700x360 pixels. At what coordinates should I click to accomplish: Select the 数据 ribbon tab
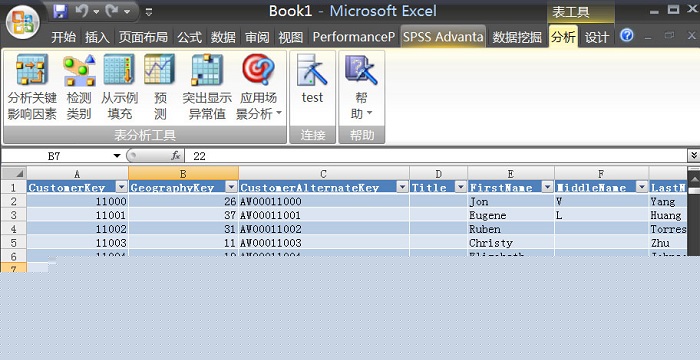click(223, 37)
